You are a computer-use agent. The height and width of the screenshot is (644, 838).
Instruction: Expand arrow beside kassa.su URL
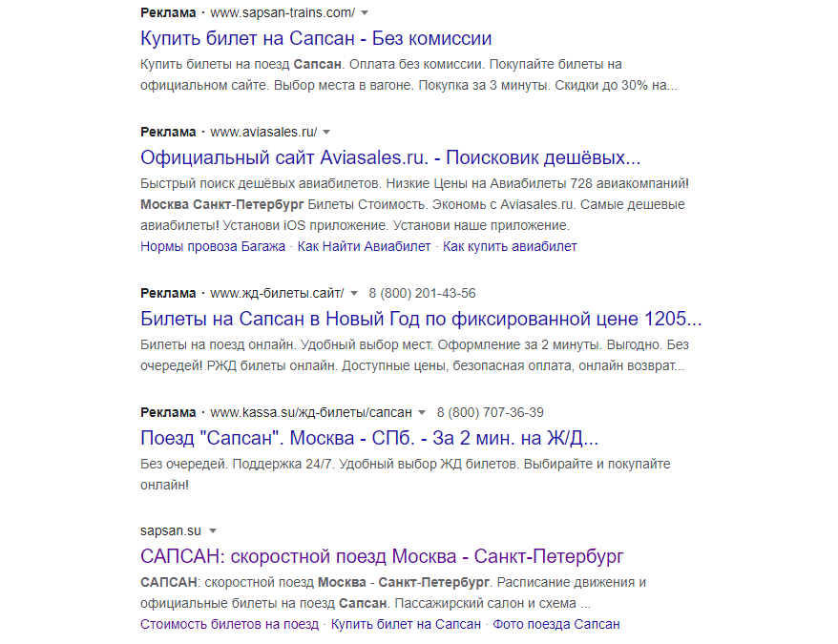coord(422,413)
